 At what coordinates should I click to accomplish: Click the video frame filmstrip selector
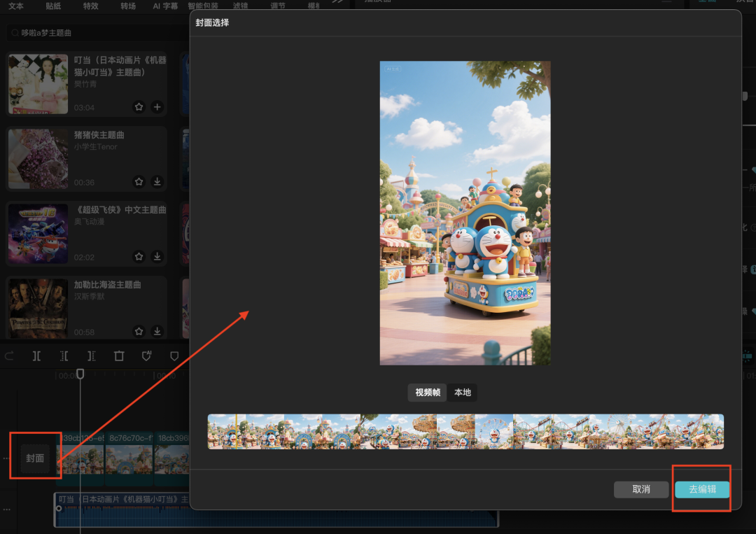465,431
